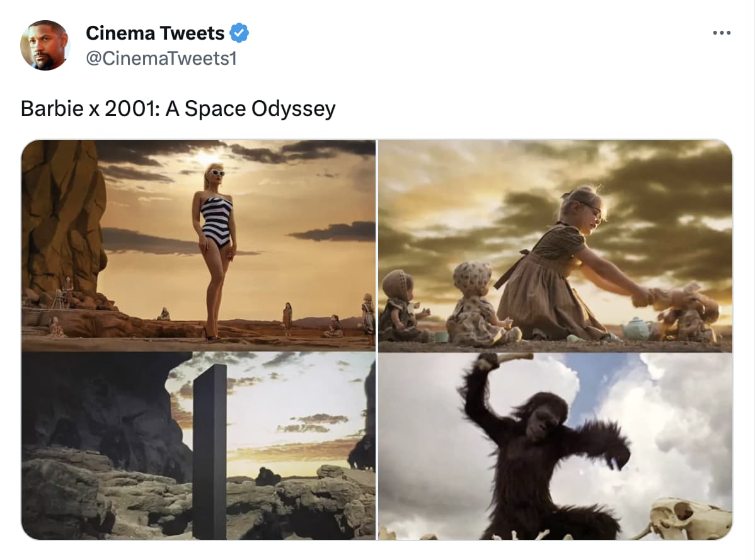Open the tweet's three-dot more options menu
This screenshot has height=560, width=755.
coord(722,33)
